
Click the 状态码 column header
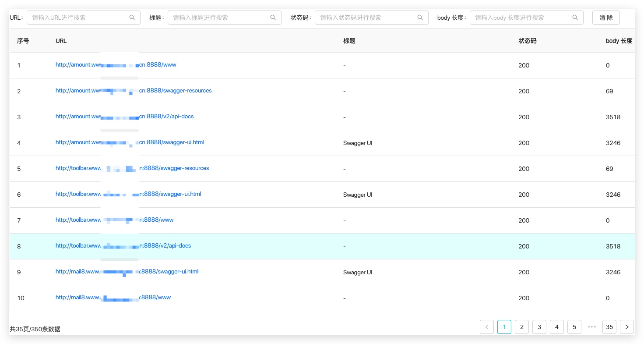pyautogui.click(x=528, y=41)
